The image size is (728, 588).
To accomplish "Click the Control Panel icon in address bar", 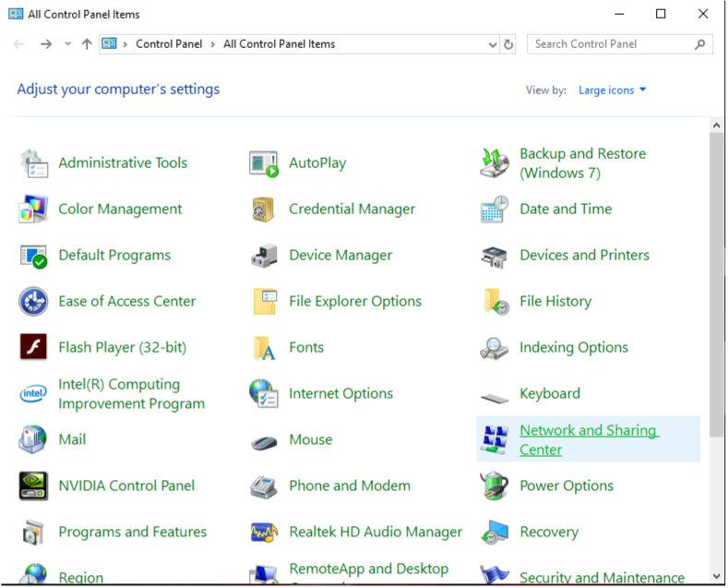I will click(109, 44).
